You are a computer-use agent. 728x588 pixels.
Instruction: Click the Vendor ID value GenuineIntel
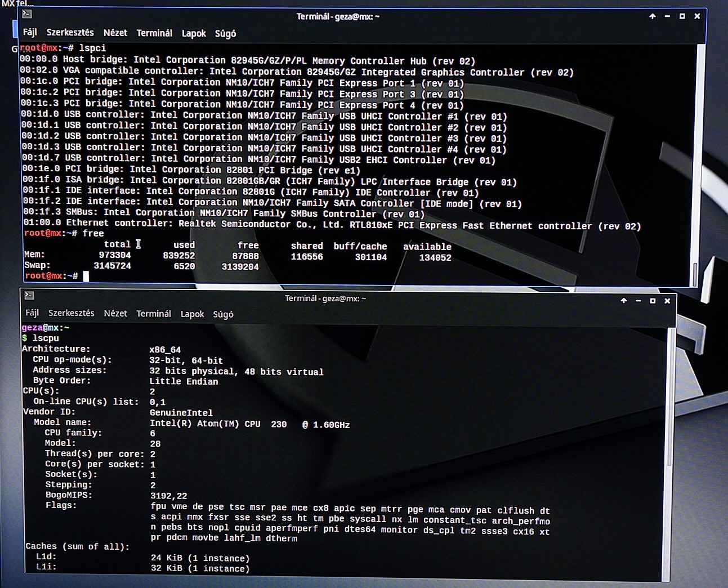tap(181, 413)
